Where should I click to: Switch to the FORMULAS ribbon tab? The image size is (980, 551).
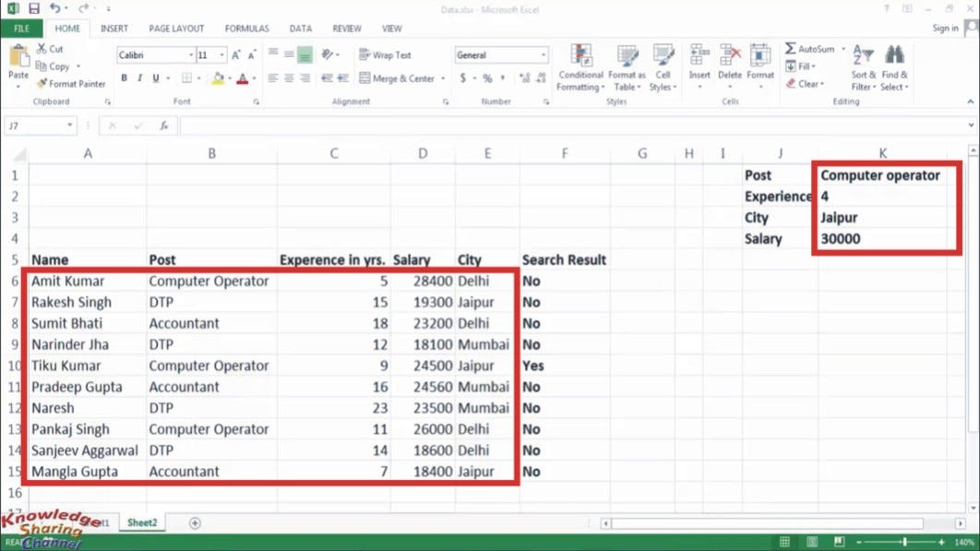click(246, 28)
